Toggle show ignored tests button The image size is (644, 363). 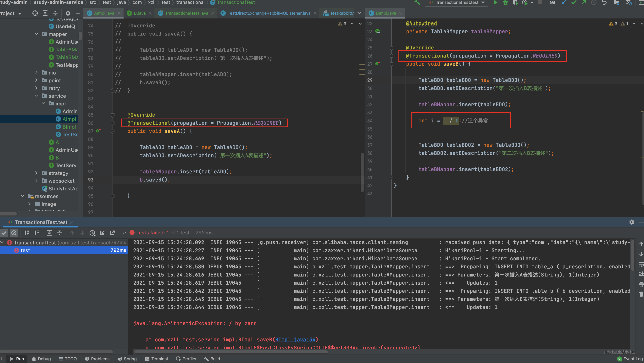click(14, 233)
